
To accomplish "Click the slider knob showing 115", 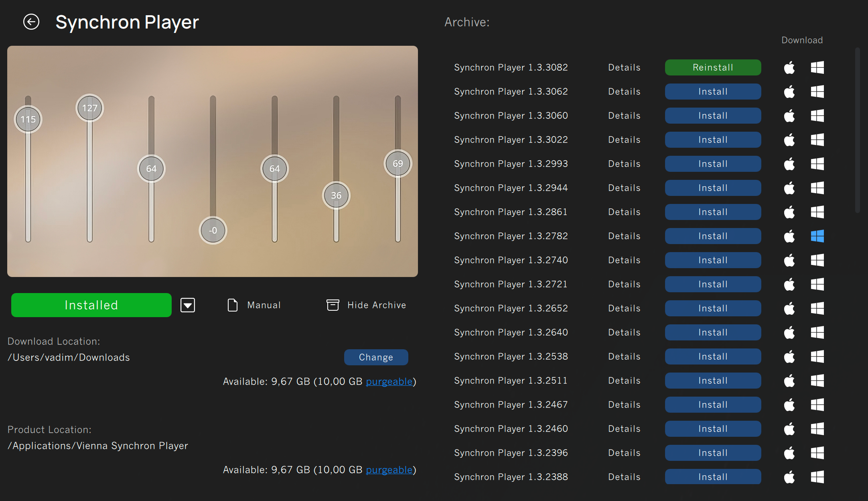I will [28, 119].
